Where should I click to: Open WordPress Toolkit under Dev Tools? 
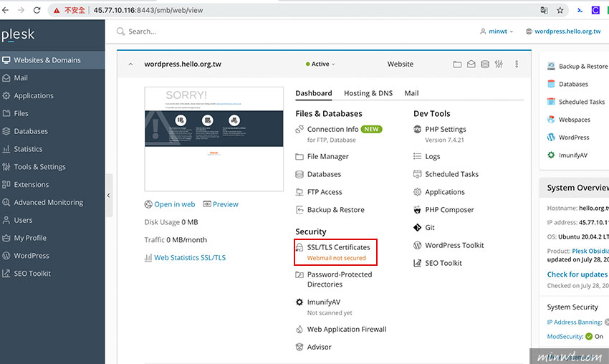pos(454,246)
